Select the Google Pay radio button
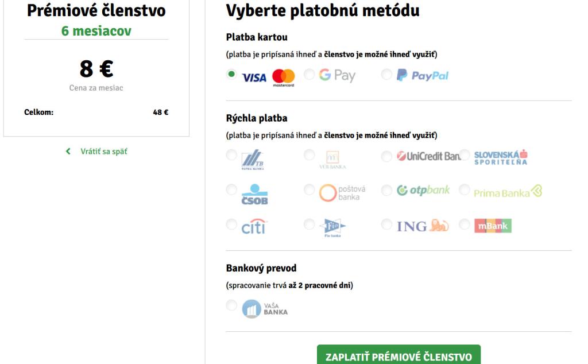The height and width of the screenshot is (364, 588). pos(310,74)
